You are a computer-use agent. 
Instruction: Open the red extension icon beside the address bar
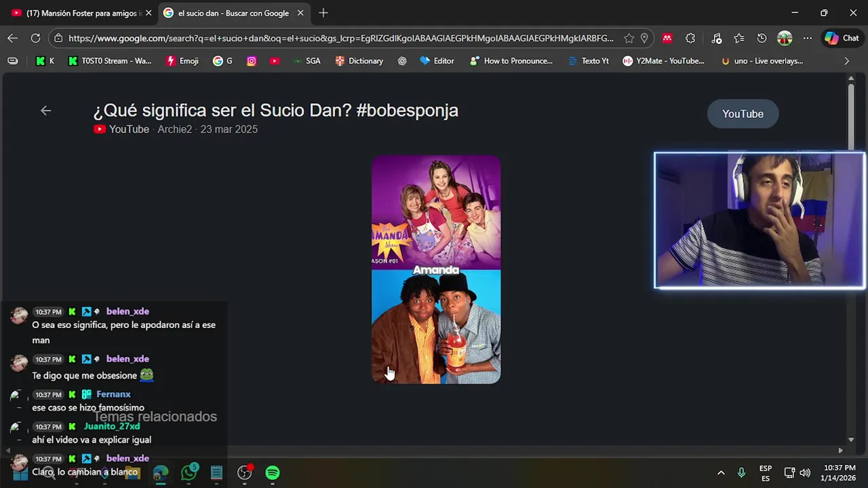(667, 39)
